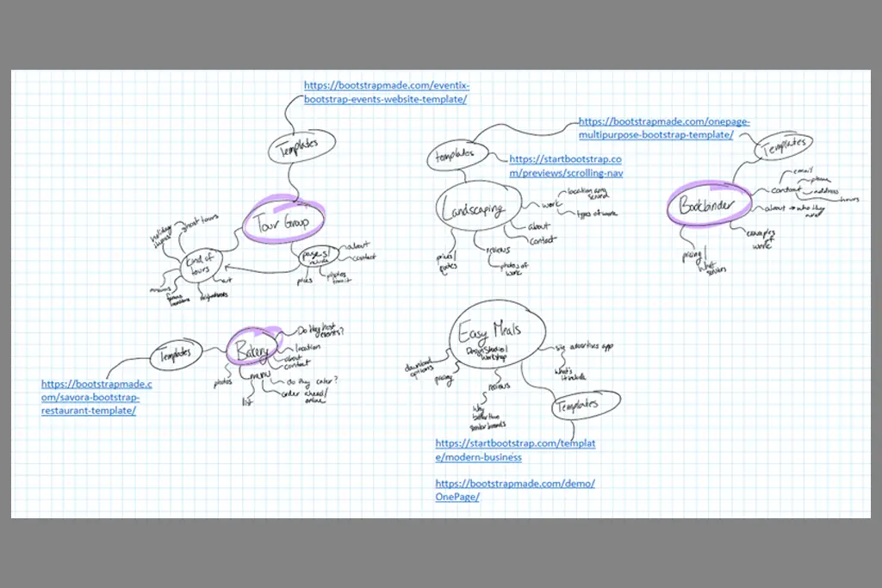This screenshot has width=882, height=588.
Task: Open the modern-business template link
Action: (x=515, y=450)
